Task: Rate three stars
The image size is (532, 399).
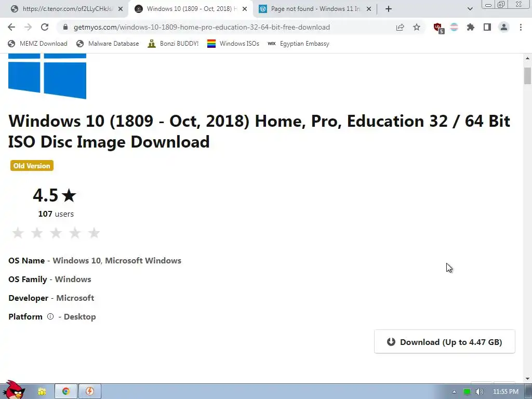Action: pyautogui.click(x=56, y=233)
